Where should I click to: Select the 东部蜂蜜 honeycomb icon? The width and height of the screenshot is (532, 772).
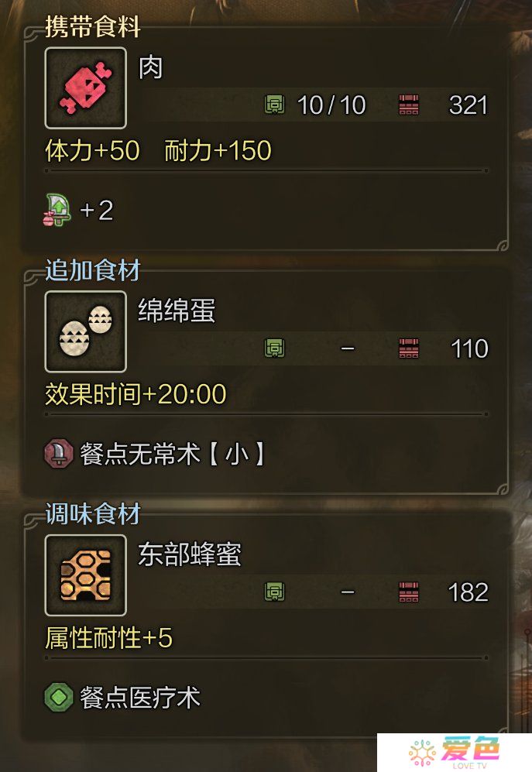tap(86, 575)
